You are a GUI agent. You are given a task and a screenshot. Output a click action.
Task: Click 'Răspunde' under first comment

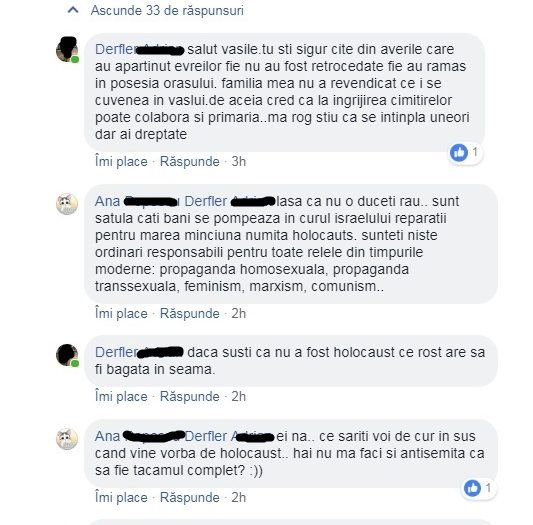pos(189,161)
